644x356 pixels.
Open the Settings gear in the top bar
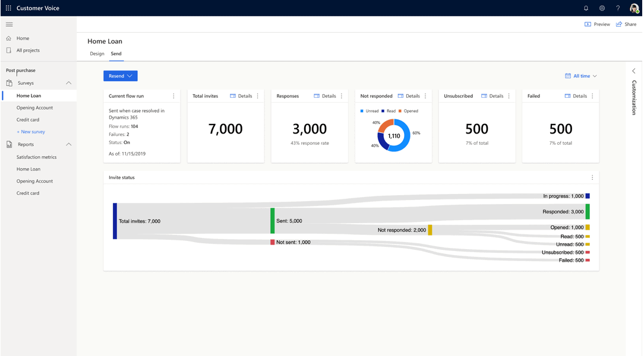(x=602, y=8)
